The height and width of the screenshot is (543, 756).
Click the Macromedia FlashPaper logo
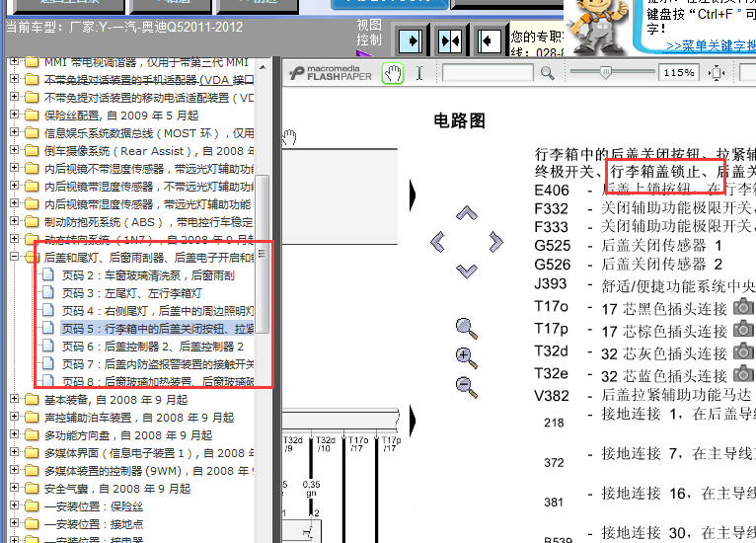331,73
